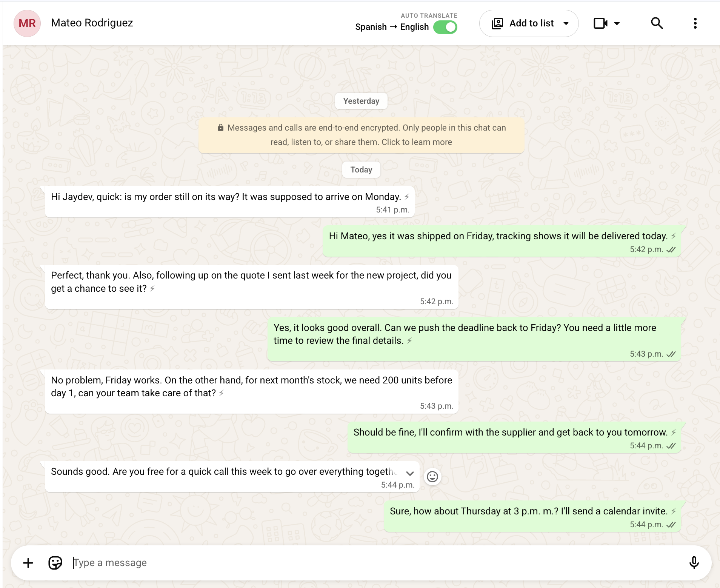Click the AUTO TRANSLATE heading label
The image size is (720, 588).
(x=429, y=15)
